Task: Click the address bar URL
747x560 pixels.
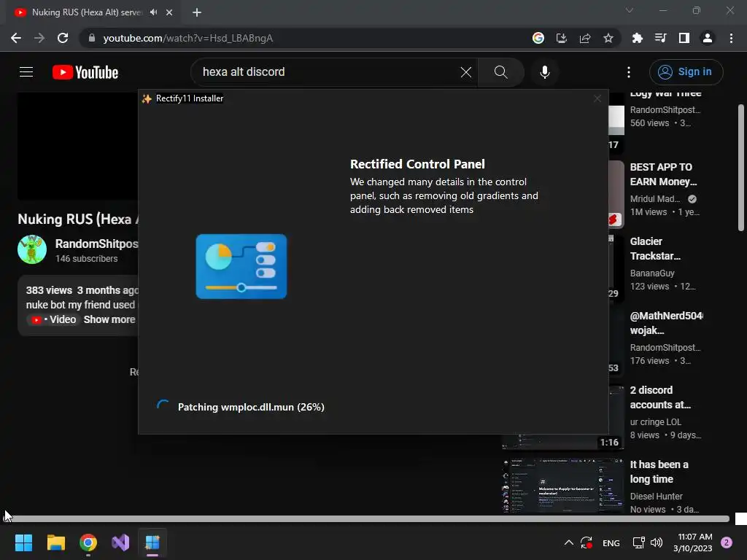Action: [x=188, y=38]
